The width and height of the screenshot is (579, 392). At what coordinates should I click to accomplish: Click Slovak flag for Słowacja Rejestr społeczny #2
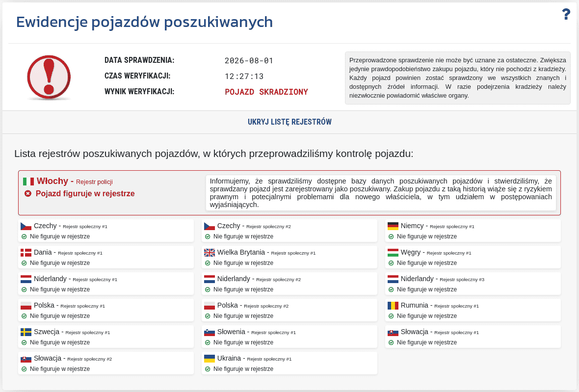click(x=26, y=359)
